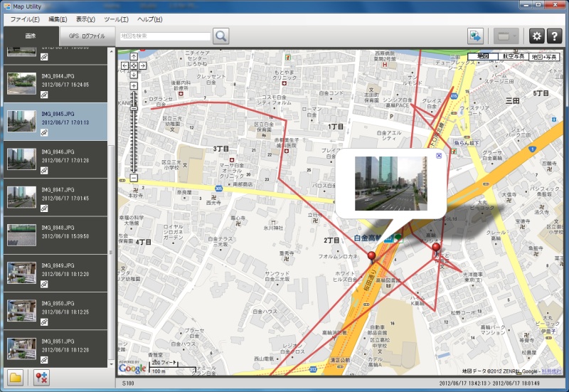The width and height of the screenshot is (569, 392).
Task: Switch map to 地図+写真 view
Action: [544, 56]
